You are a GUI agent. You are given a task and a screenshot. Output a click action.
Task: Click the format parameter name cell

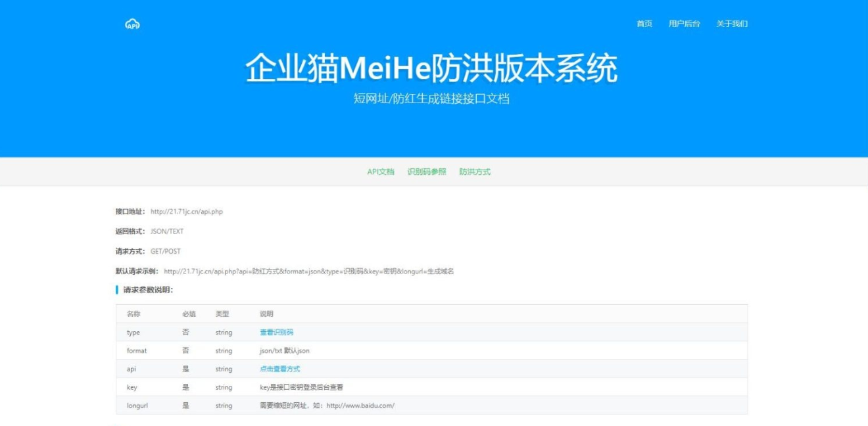[137, 351]
